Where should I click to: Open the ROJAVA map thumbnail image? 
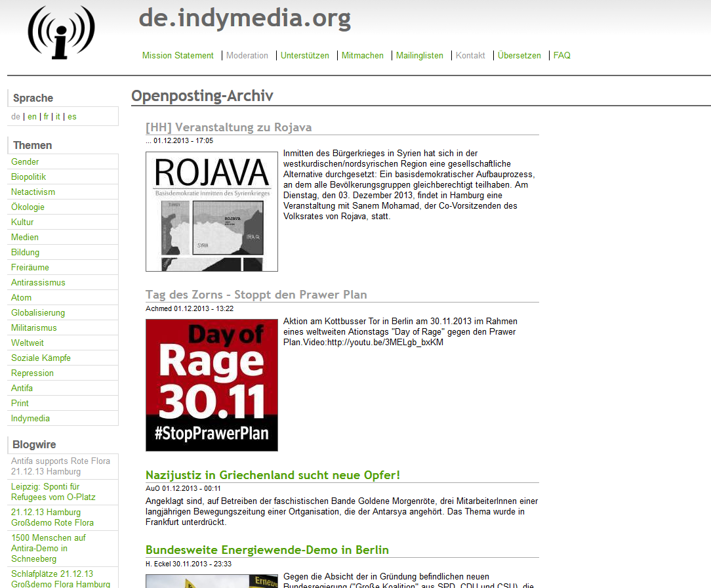[x=211, y=211]
